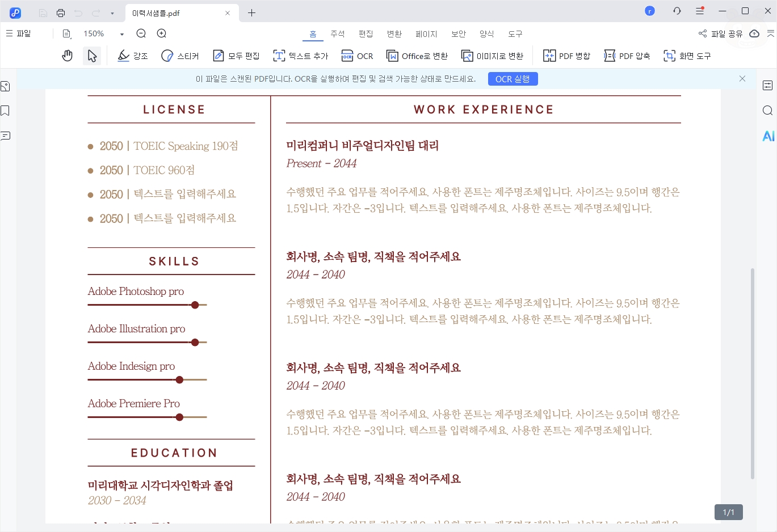Click the PDF 압축 tool
Image resolution: width=777 pixels, height=532 pixels.
pos(627,56)
